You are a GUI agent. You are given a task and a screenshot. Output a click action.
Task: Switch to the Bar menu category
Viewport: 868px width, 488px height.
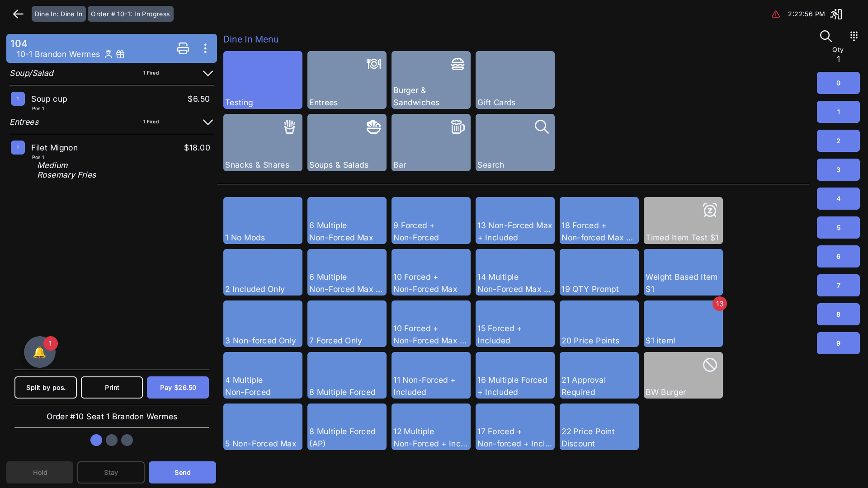pos(431,143)
